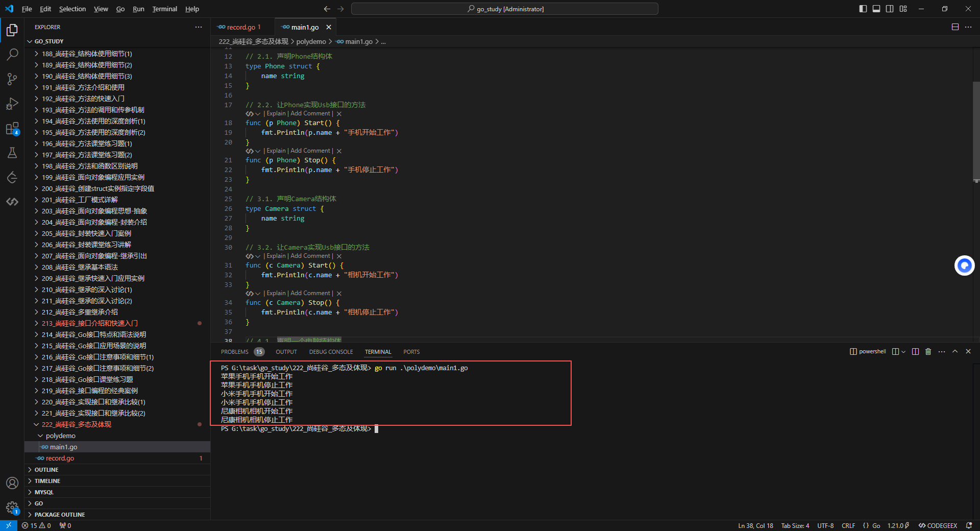Toggle secondary side bar visibility

pos(890,9)
